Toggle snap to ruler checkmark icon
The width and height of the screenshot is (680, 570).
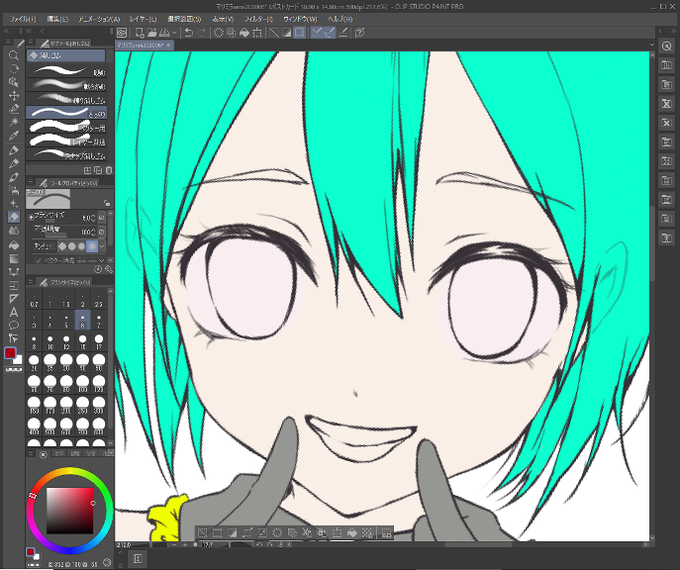(x=317, y=33)
